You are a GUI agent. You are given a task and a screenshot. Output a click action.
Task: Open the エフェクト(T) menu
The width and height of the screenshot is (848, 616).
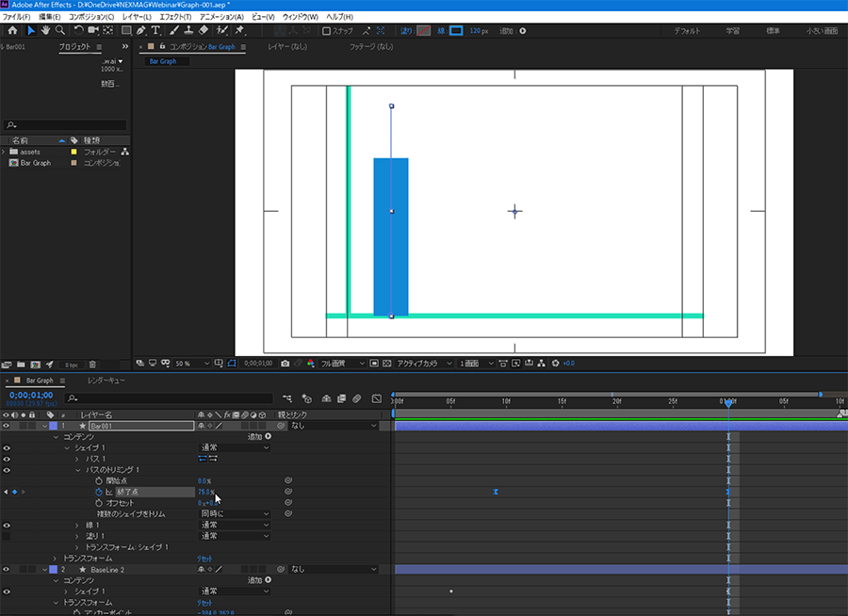tap(175, 17)
